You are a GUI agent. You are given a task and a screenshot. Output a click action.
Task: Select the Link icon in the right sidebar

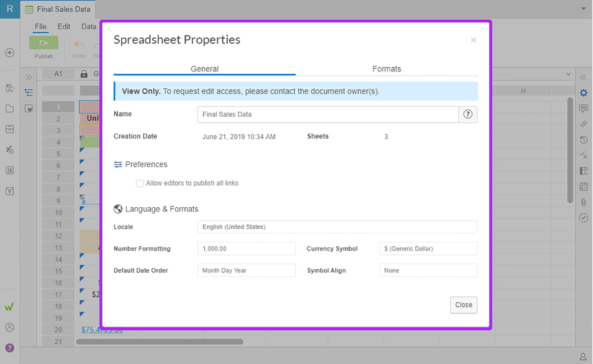583,124
